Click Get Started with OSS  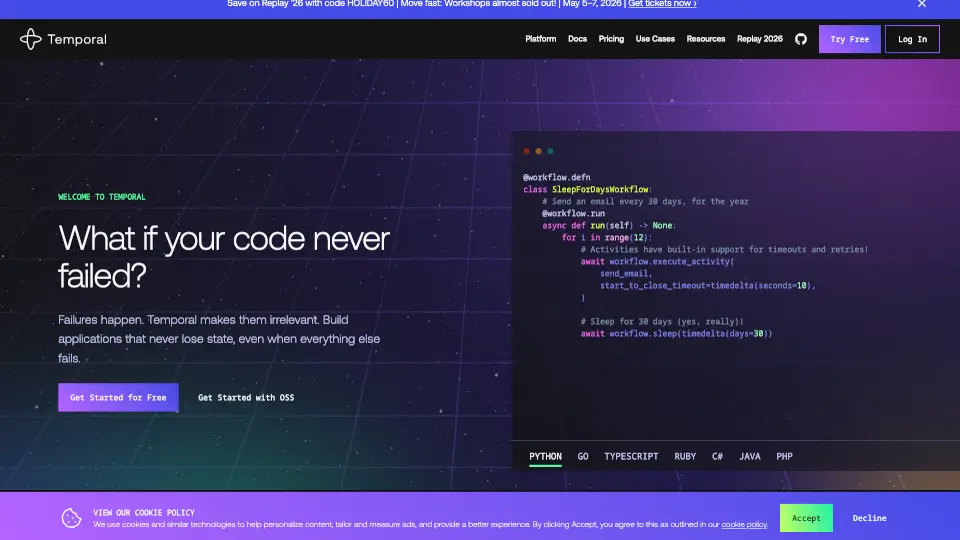tap(246, 397)
